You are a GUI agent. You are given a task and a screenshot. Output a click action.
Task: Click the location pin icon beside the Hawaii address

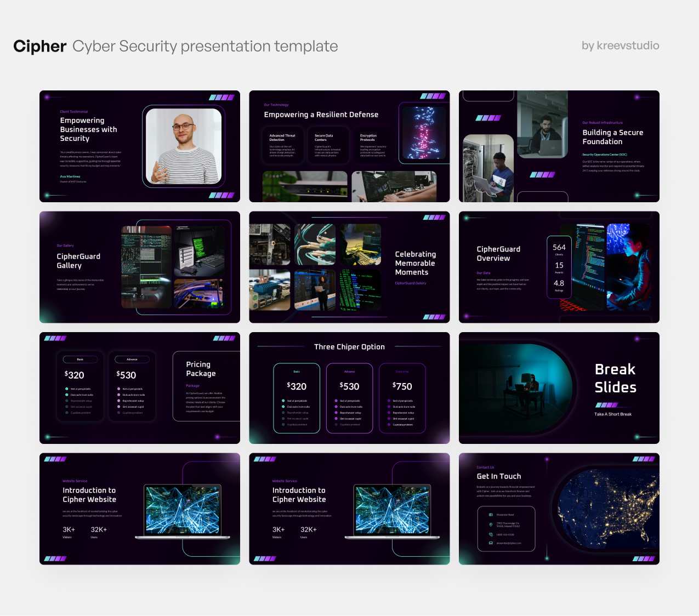tap(491, 525)
